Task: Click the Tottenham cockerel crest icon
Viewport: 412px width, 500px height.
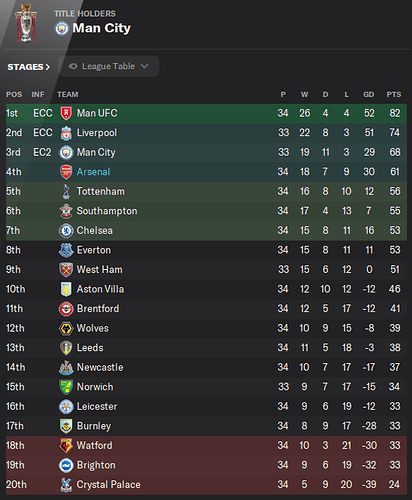Action: click(x=66, y=191)
